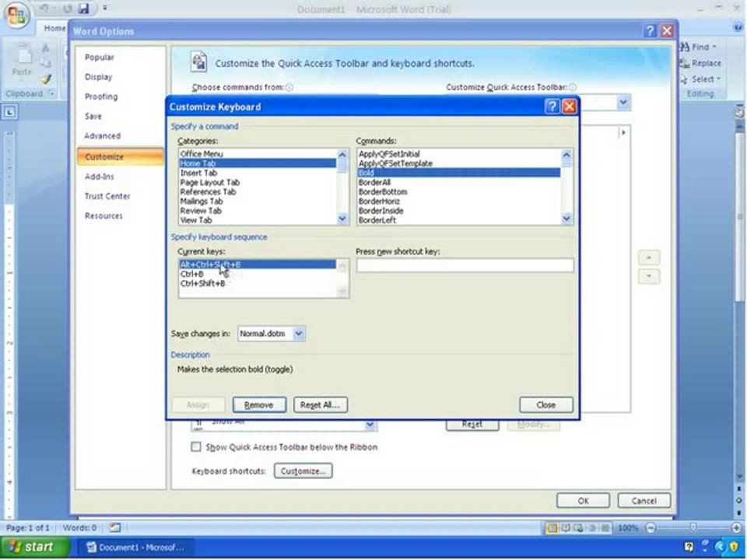The width and height of the screenshot is (747, 560).
Task: Select the Popular options category
Action: 99,57
